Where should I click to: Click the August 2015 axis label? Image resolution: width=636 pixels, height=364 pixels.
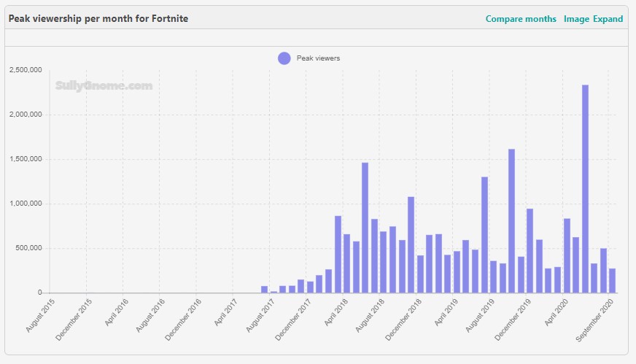pos(40,316)
